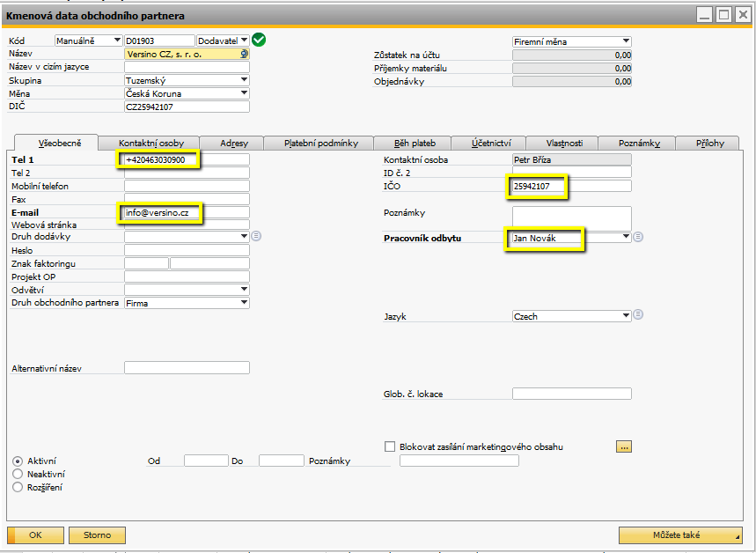Screen dimensions: 756x553
Task: Focus the Mobilní telefon field
Action: [187, 186]
